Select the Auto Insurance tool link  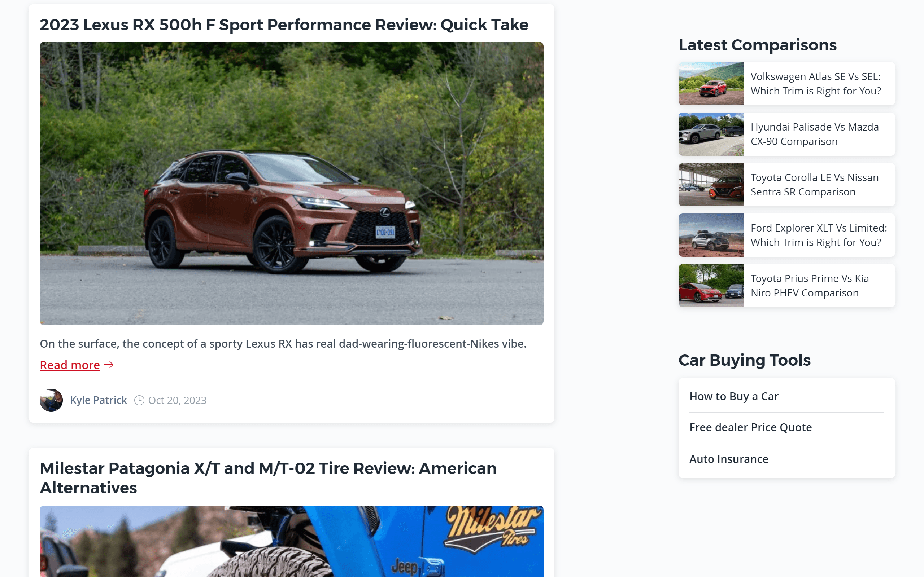click(x=729, y=459)
